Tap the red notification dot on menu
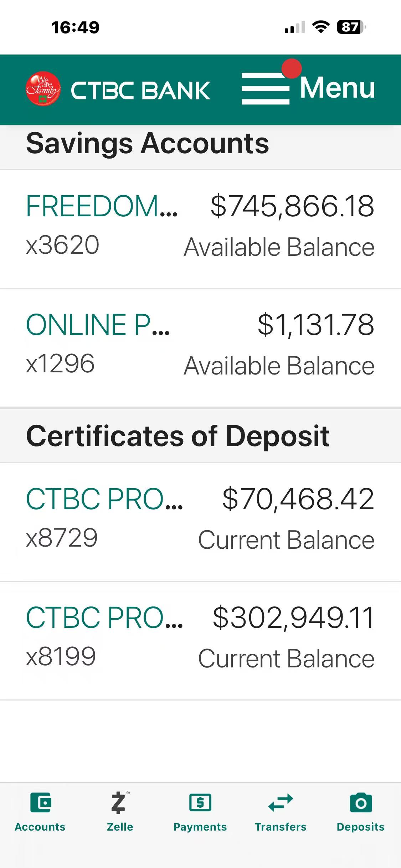Image resolution: width=401 pixels, height=868 pixels. tap(292, 68)
